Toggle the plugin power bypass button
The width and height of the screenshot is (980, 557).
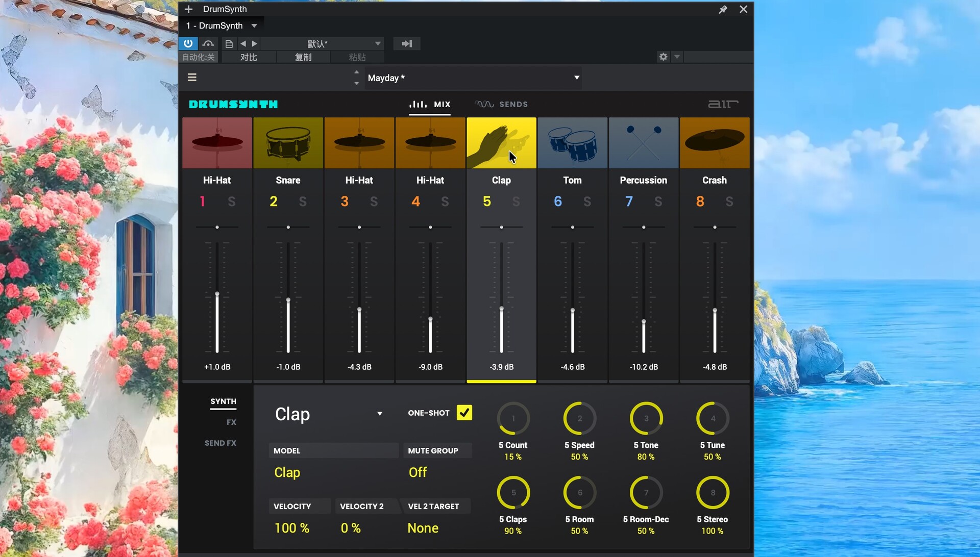click(188, 43)
